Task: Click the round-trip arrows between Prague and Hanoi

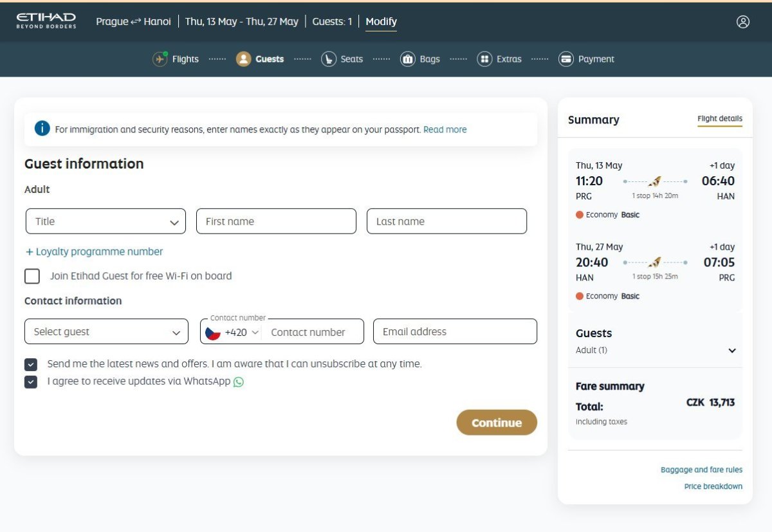Action: point(136,22)
